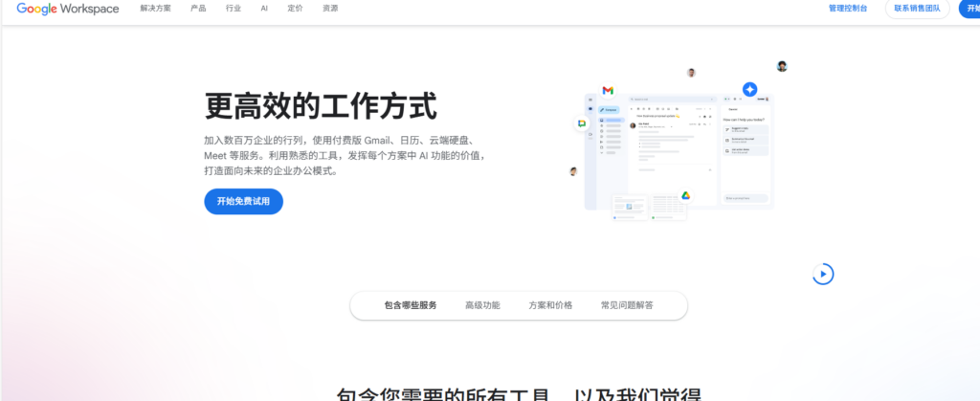Image resolution: width=980 pixels, height=401 pixels.
Task: Open the 产品 menu
Action: [198, 9]
